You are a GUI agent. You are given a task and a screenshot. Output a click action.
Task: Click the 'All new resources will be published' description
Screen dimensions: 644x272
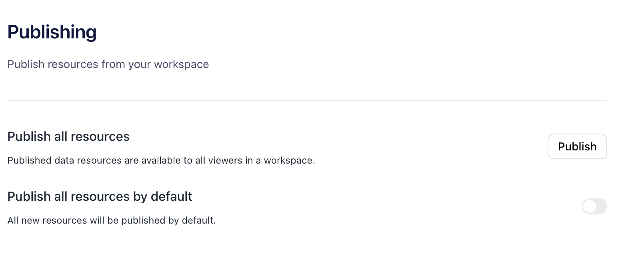[x=112, y=220]
